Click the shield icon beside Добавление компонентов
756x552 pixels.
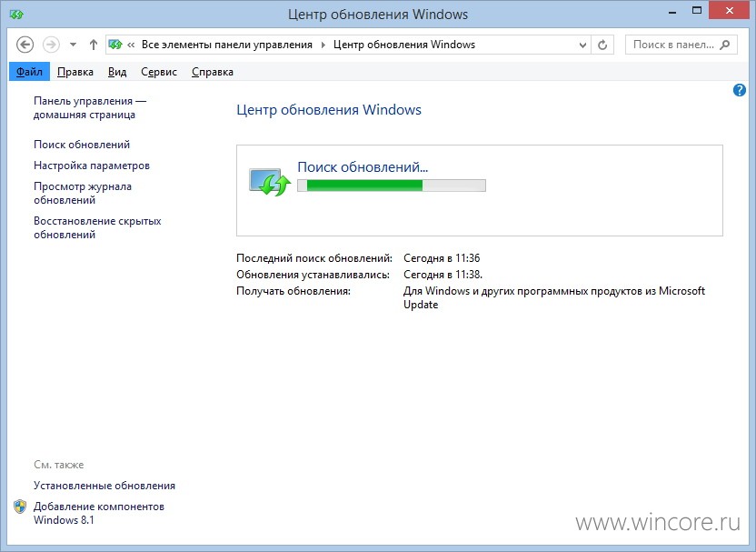click(20, 507)
